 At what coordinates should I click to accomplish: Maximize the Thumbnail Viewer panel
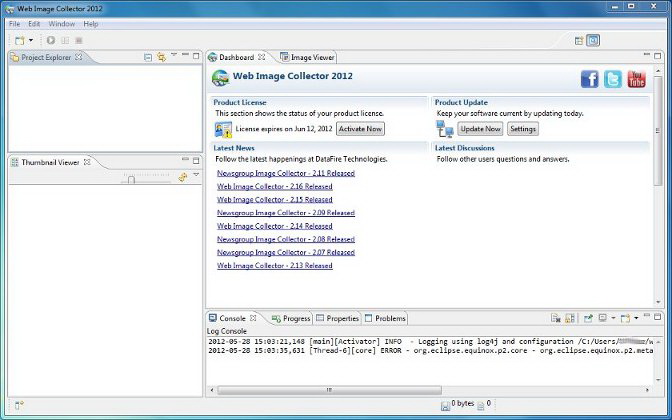tap(196, 161)
